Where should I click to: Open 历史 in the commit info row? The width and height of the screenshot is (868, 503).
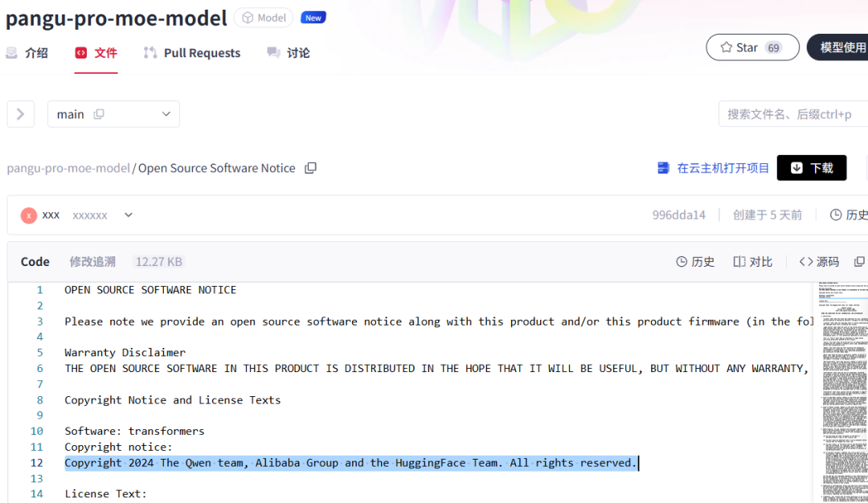pyautogui.click(x=850, y=215)
